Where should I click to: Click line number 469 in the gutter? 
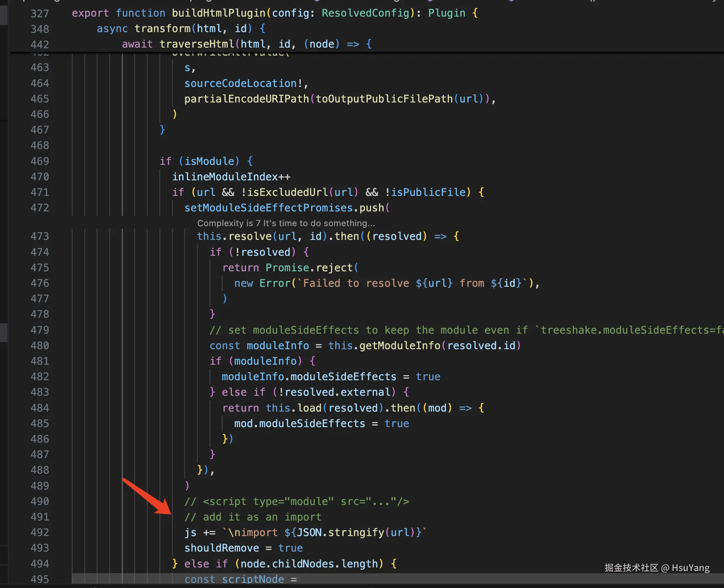click(40, 161)
